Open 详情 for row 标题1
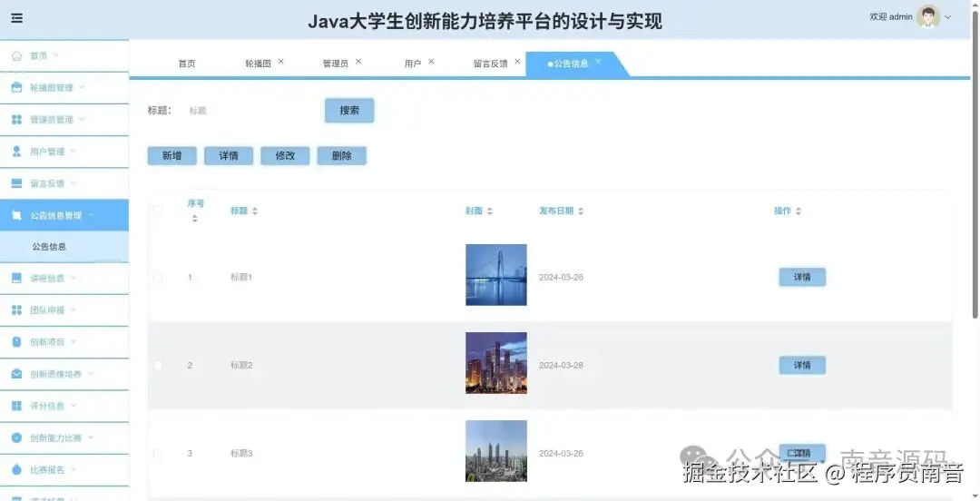 coord(802,277)
